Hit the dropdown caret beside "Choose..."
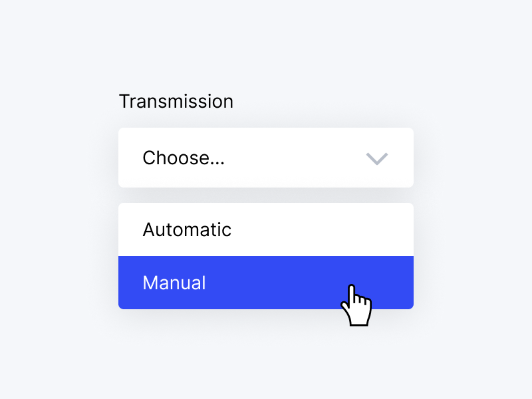Viewport: 532px width, 399px height. click(377, 158)
